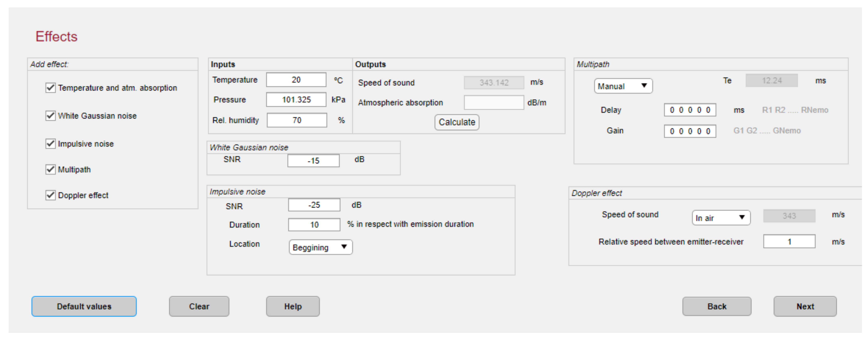Select the Multipath Delay input field

point(689,110)
